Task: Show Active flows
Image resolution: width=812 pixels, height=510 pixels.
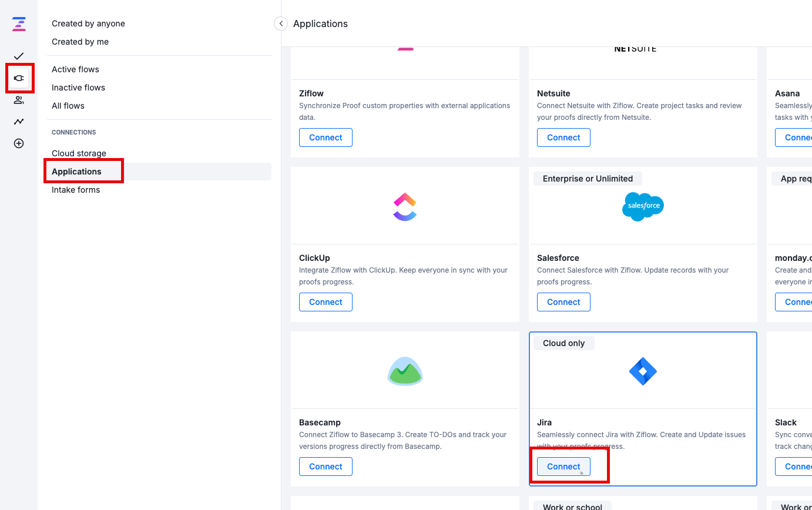Action: (75, 69)
